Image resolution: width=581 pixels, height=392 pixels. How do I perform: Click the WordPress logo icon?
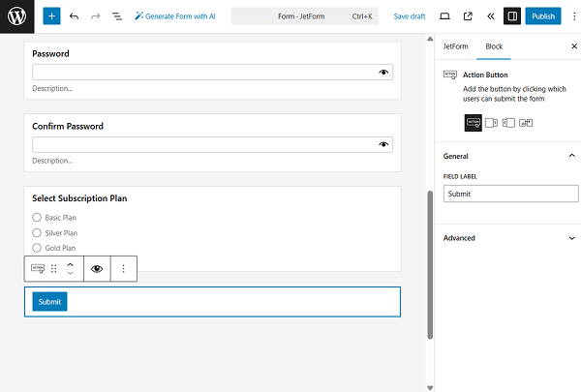click(17, 16)
